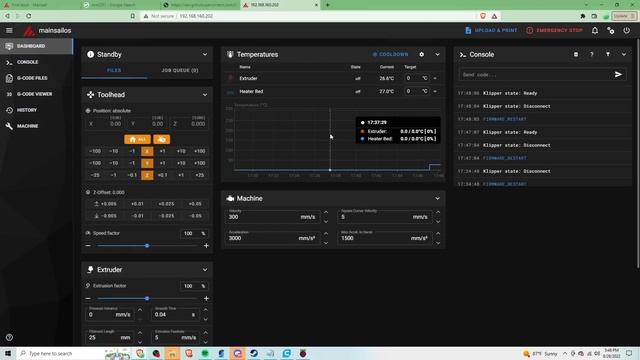Raise Z-offset by +0.05

click(x=195, y=204)
